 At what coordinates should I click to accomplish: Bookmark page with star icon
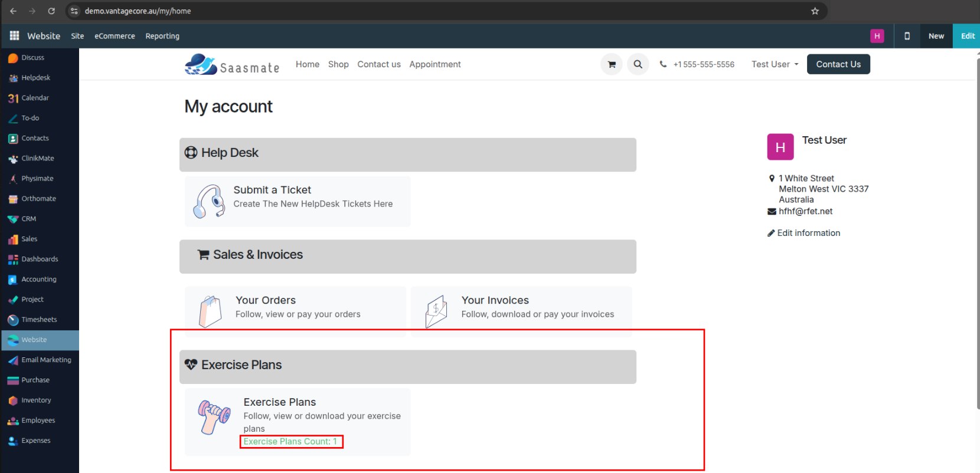click(x=815, y=11)
